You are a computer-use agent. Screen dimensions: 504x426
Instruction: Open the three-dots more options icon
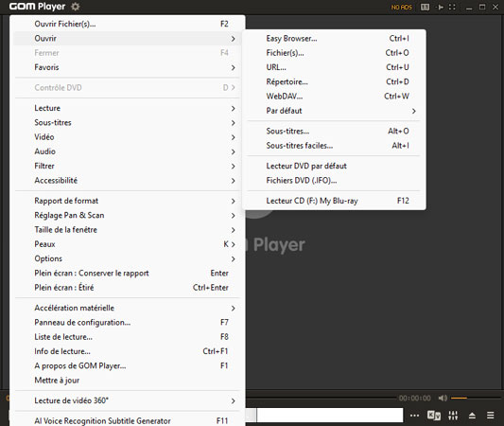tap(415, 416)
